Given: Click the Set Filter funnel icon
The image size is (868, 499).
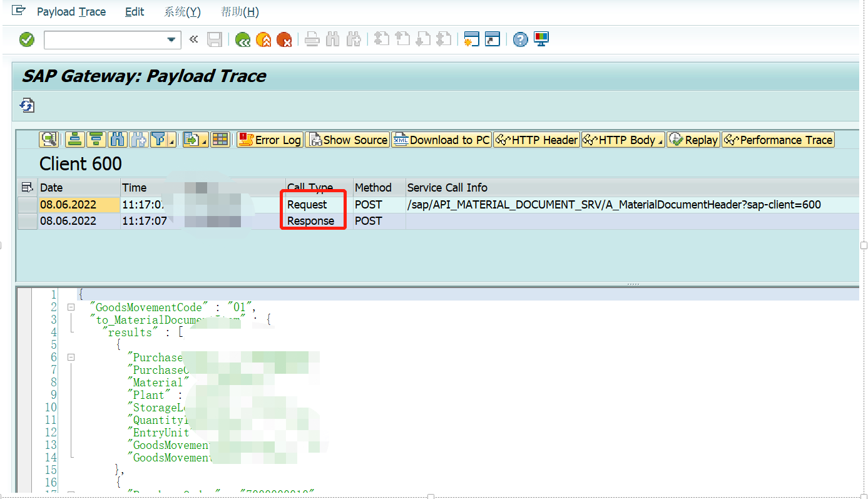Looking at the screenshot, I should pyautogui.click(x=159, y=140).
